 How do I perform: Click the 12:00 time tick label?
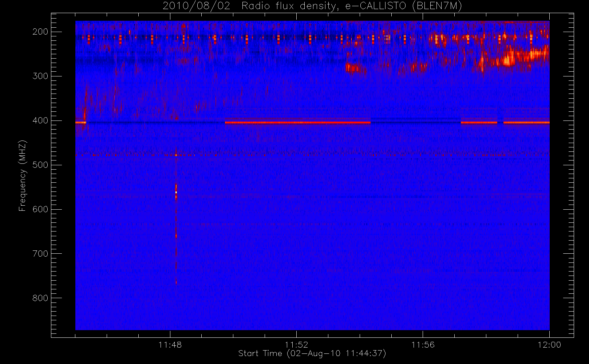point(549,345)
